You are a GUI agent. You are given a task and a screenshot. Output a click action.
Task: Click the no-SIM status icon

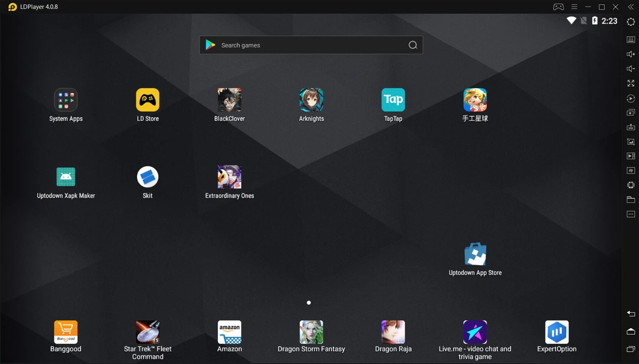(x=584, y=21)
